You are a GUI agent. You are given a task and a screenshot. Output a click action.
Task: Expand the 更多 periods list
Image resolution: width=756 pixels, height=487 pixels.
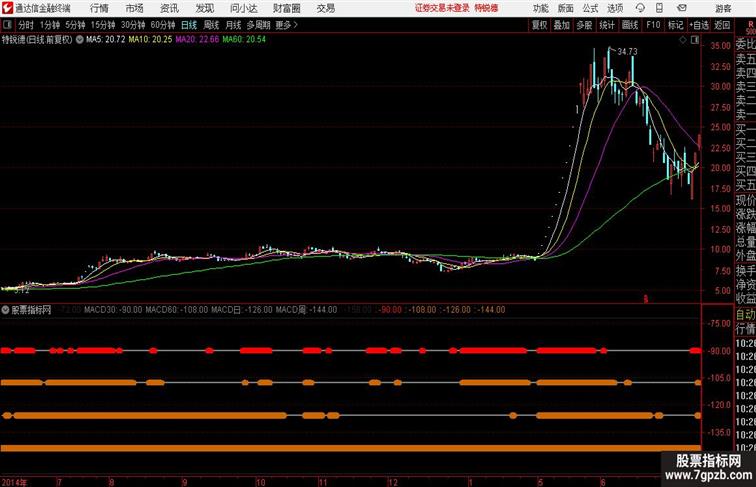pos(286,25)
